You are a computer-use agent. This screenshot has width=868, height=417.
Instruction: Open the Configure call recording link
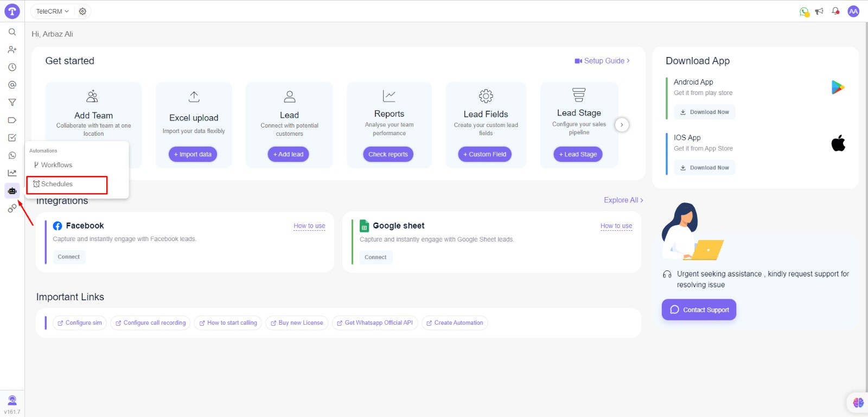click(151, 323)
